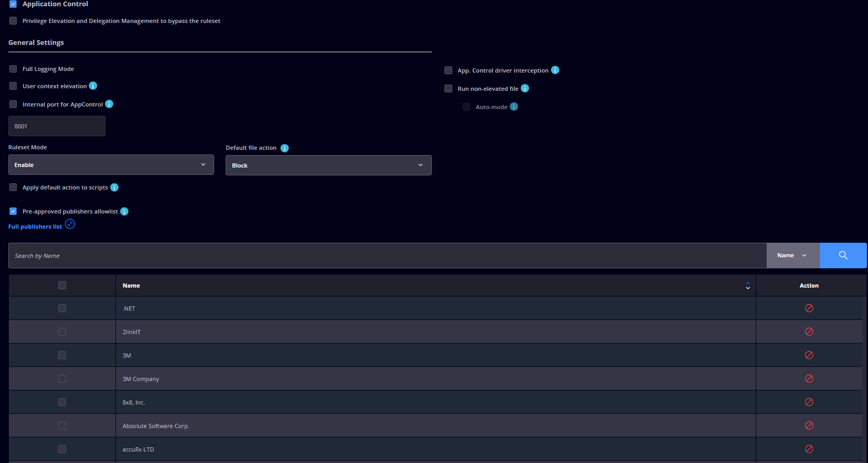Sort the table by the Name column arrows

748,286
